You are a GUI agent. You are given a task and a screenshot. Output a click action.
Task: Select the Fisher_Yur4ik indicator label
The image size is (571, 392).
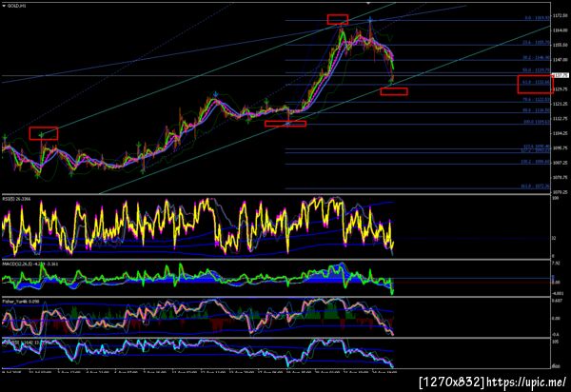tap(21, 302)
